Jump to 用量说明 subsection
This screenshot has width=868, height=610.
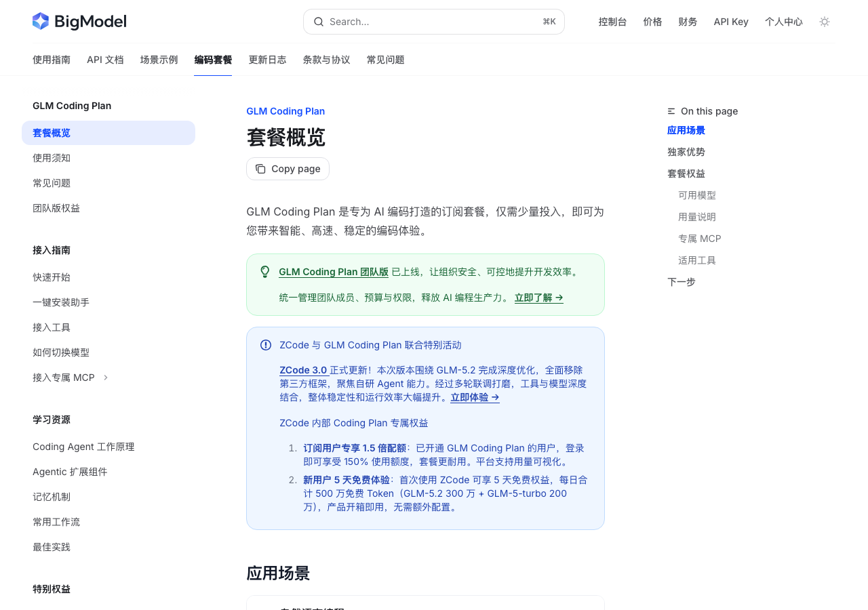click(x=697, y=217)
